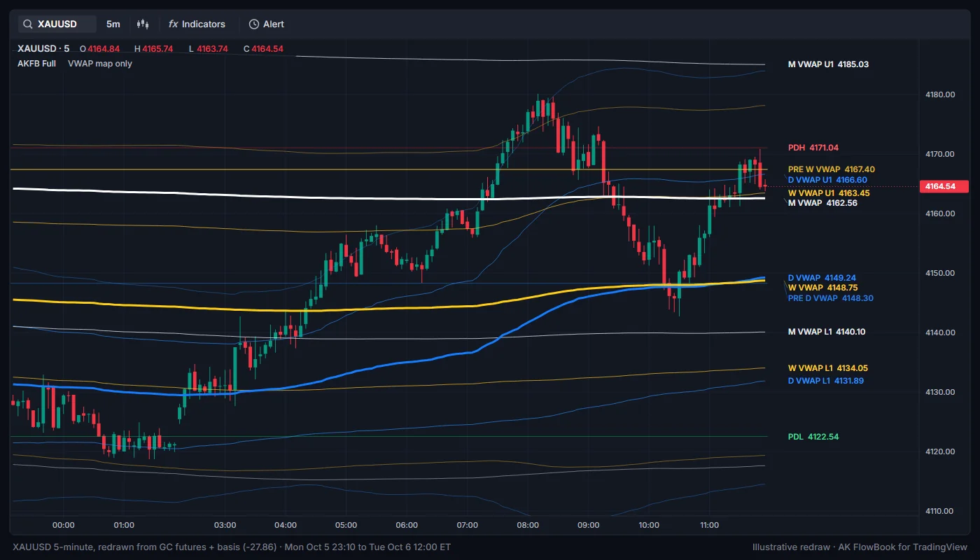
Task: Open the XAUUSD symbol search box
Action: (57, 24)
